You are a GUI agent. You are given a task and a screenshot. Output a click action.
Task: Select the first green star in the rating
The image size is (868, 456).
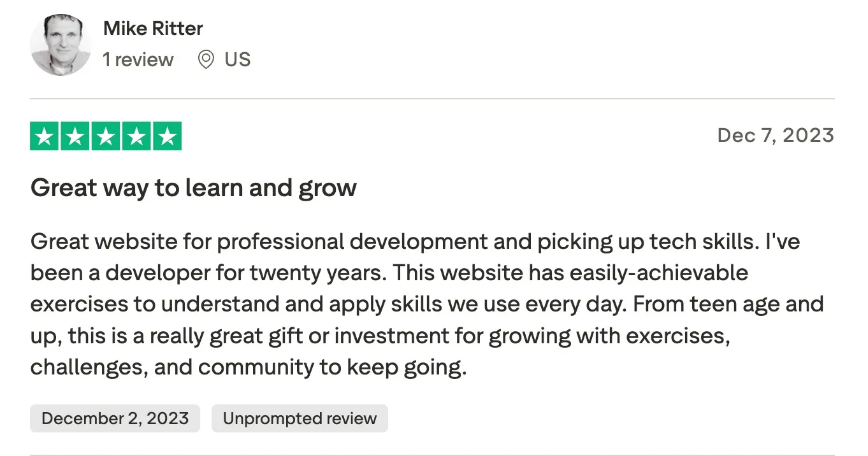pyautogui.click(x=44, y=135)
